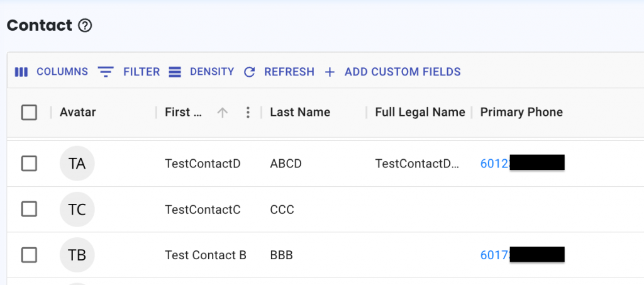Open the Columns panel
This screenshot has width=644, height=285.
[x=52, y=72]
